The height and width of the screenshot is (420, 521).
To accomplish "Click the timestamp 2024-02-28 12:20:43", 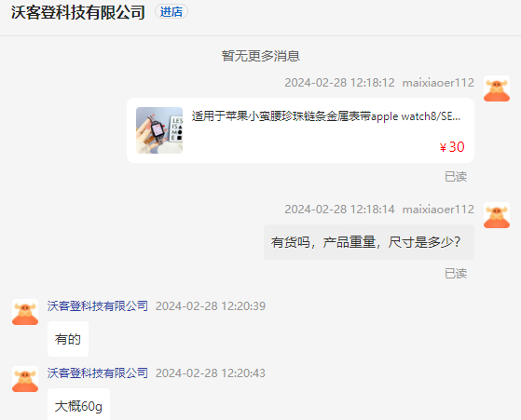I will point(211,373).
